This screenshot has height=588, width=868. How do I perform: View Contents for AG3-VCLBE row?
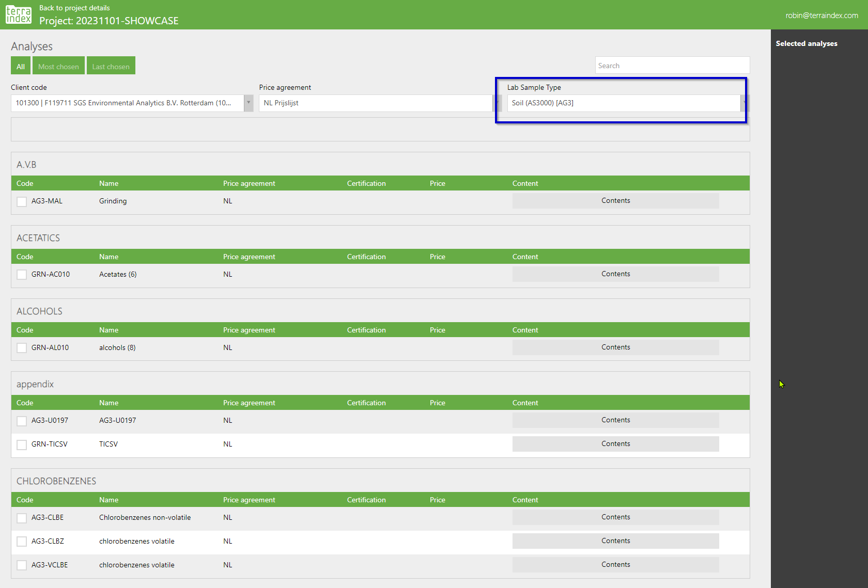coord(615,565)
